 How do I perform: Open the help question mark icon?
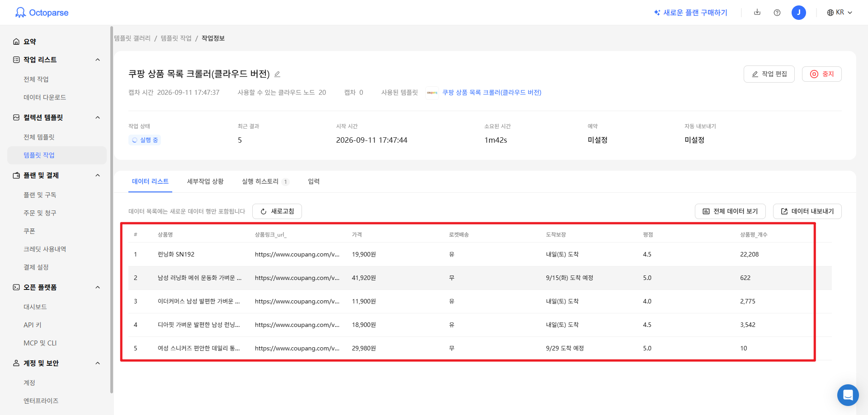[x=777, y=13]
